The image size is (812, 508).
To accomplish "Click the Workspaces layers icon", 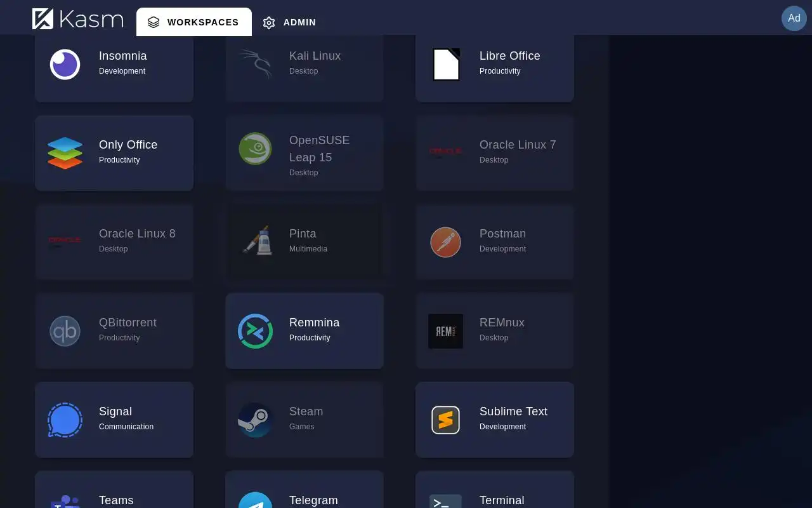I will (154, 22).
